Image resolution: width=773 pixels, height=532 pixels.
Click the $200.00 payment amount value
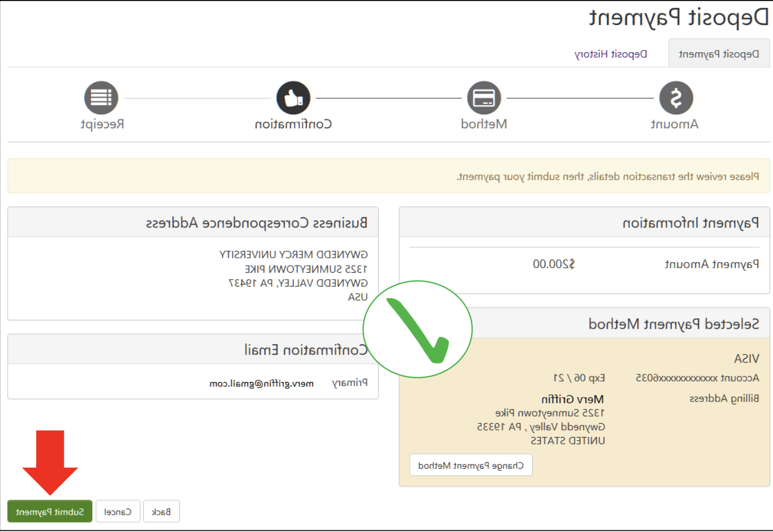pyautogui.click(x=554, y=264)
